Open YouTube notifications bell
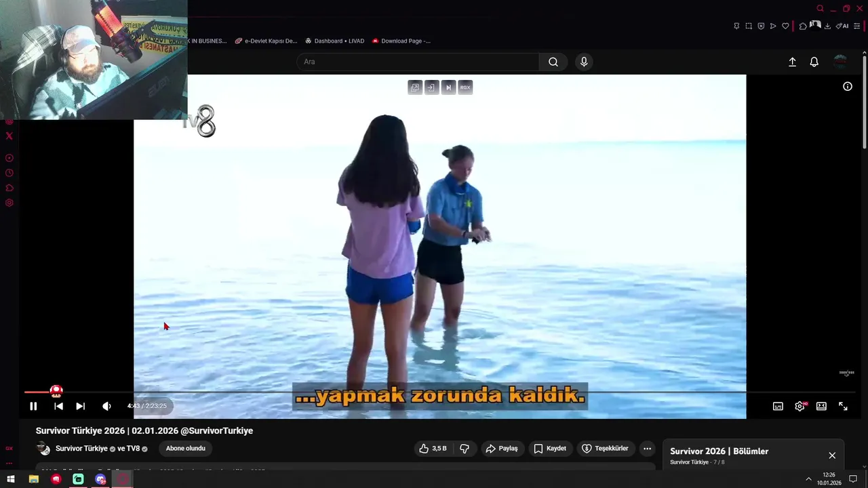 (814, 62)
